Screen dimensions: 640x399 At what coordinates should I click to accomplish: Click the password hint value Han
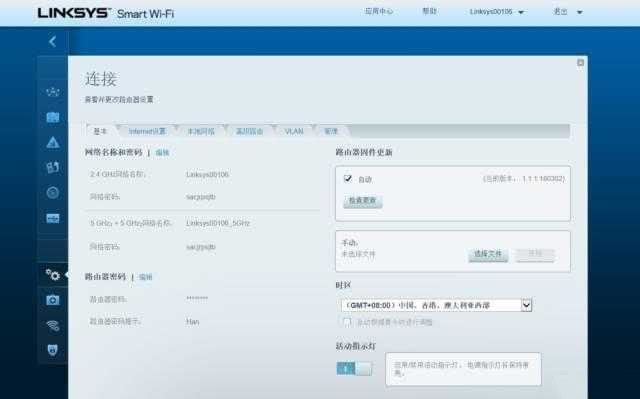point(193,322)
